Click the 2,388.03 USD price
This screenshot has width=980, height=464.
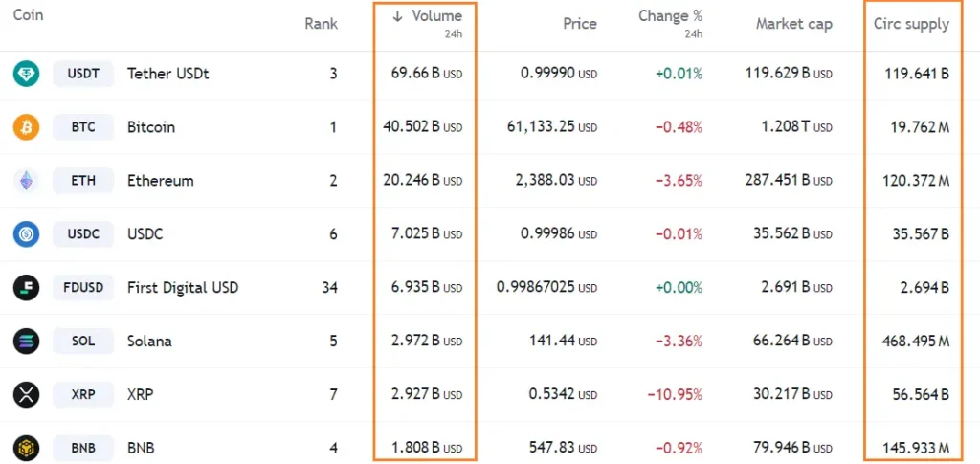(555, 181)
